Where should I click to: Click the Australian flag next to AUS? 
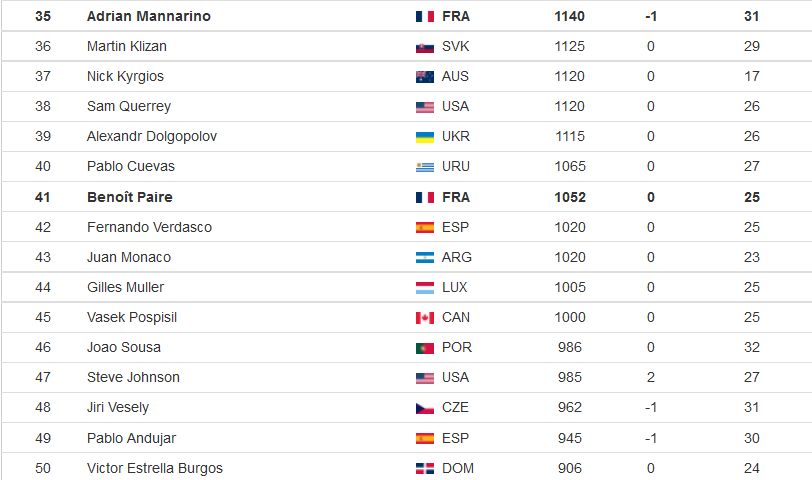click(425, 77)
